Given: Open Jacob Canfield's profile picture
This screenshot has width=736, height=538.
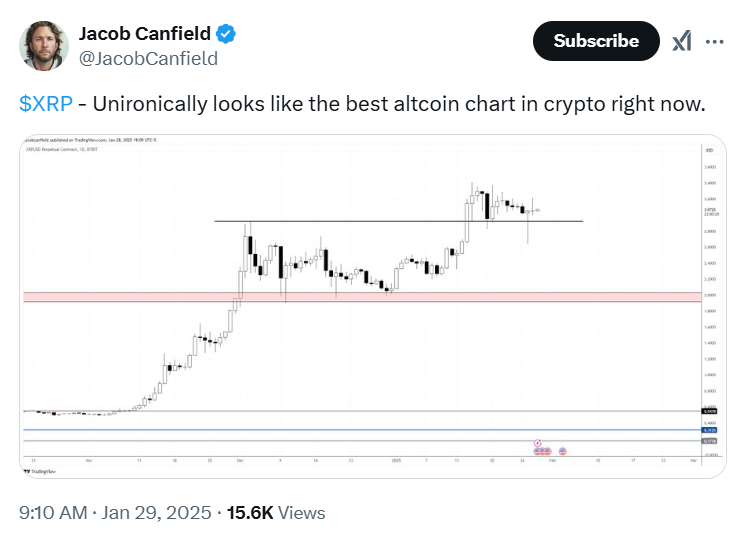Looking at the screenshot, I should 44,46.
